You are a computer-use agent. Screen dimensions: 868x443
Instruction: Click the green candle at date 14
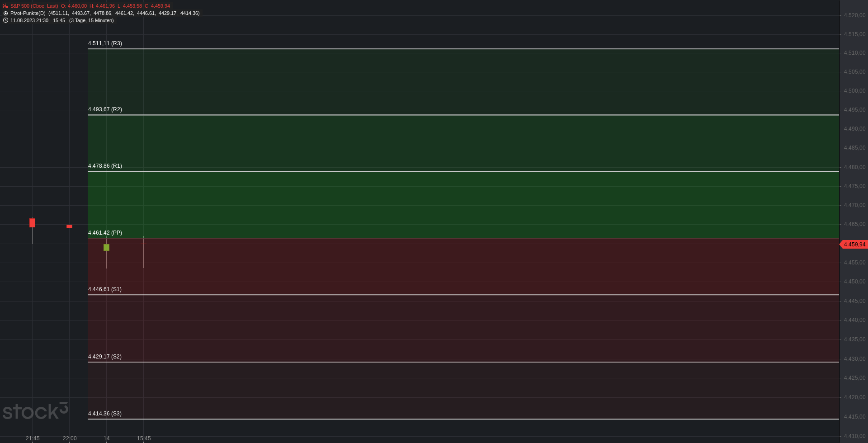pos(106,247)
